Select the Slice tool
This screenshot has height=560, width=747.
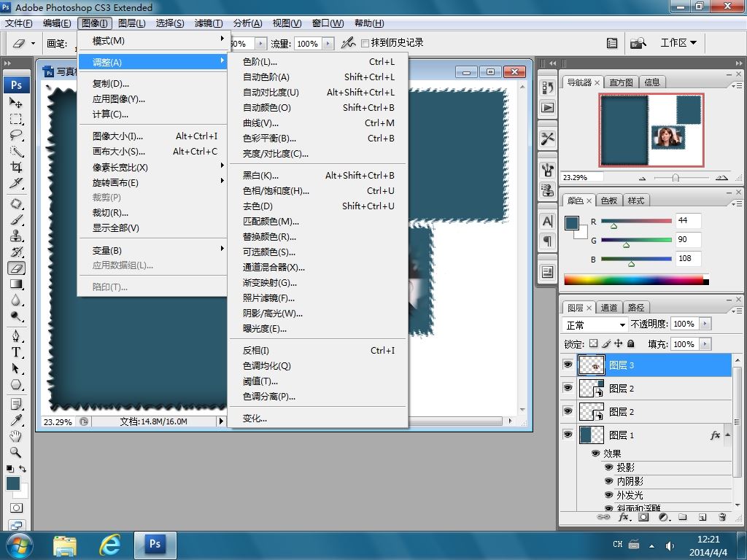pos(16,183)
